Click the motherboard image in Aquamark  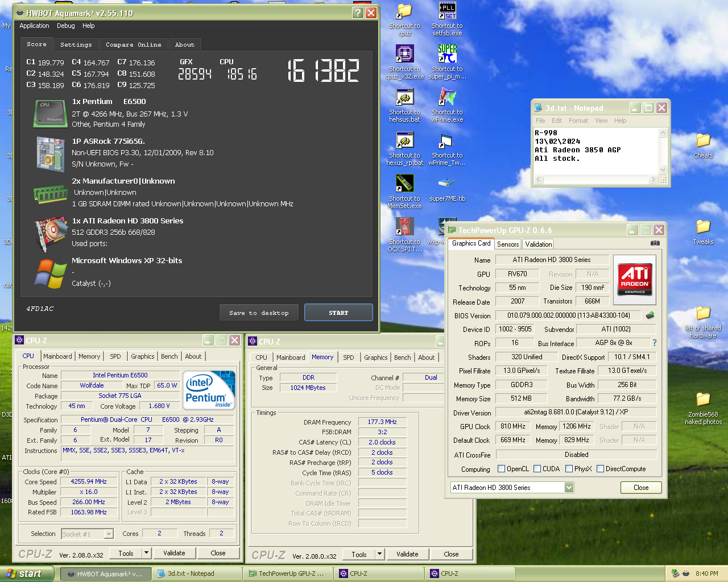[x=51, y=153]
